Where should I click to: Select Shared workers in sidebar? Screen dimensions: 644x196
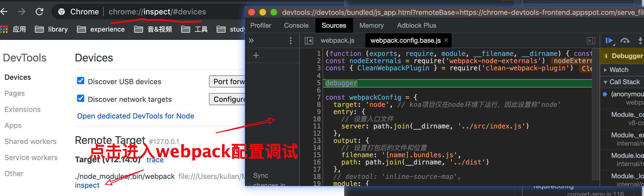(x=30, y=141)
